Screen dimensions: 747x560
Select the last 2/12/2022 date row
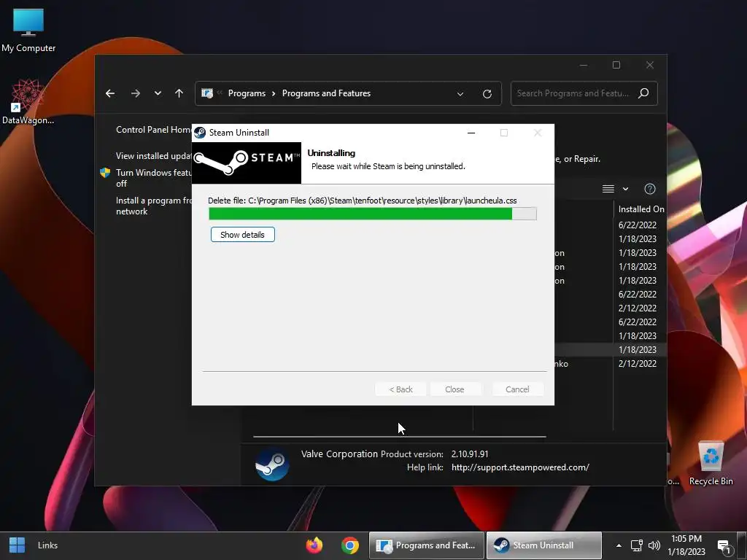(x=638, y=364)
